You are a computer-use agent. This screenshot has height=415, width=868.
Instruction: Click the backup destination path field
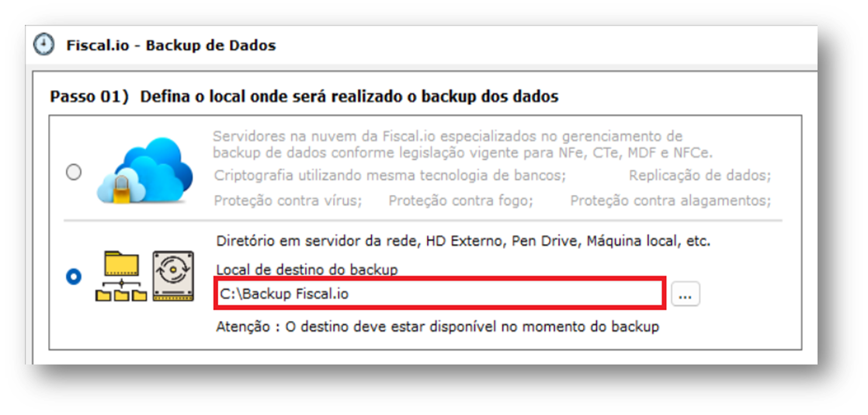pos(440,295)
